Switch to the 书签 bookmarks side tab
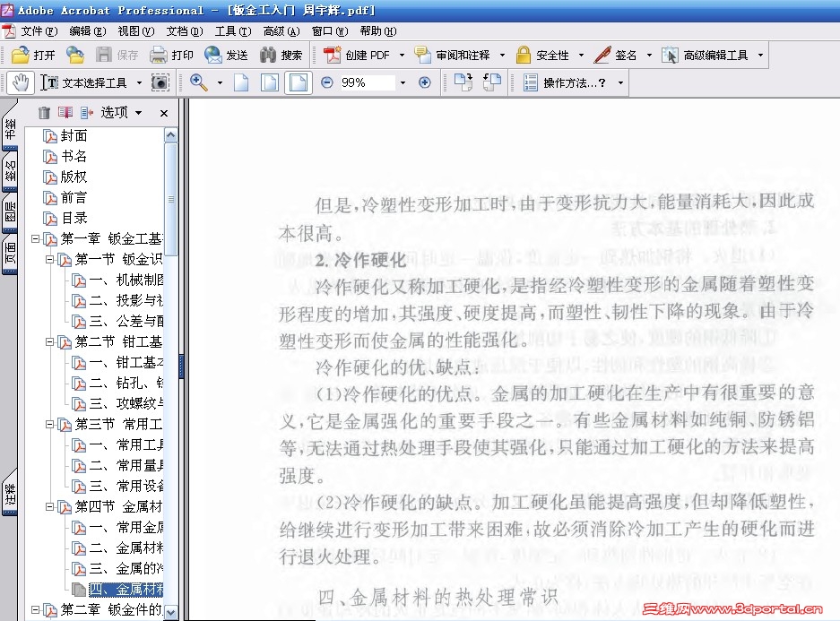This screenshot has width=840, height=621. click(x=10, y=129)
